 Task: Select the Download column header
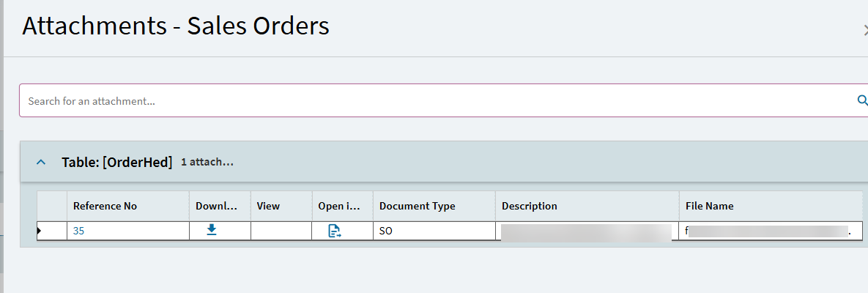coord(217,206)
